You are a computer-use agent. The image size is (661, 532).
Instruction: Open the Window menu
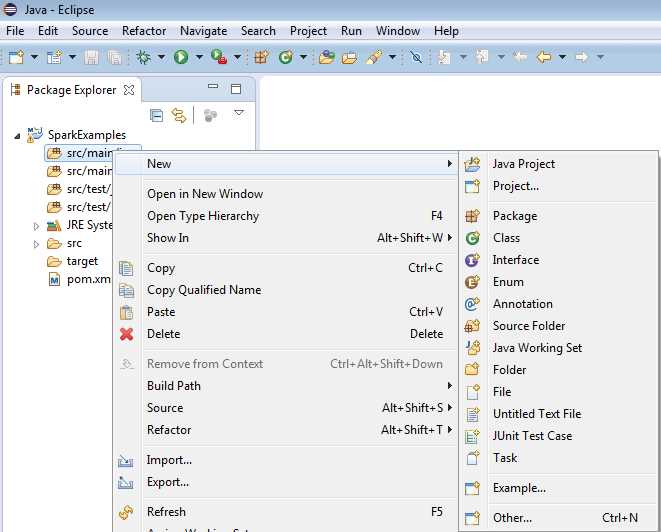(x=398, y=31)
